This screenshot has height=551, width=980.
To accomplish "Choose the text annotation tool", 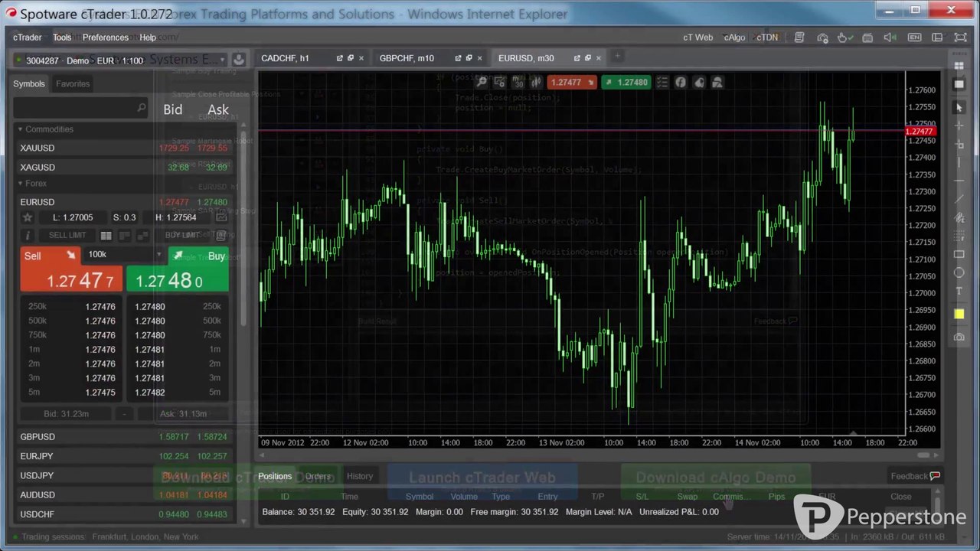I will pyautogui.click(x=959, y=292).
